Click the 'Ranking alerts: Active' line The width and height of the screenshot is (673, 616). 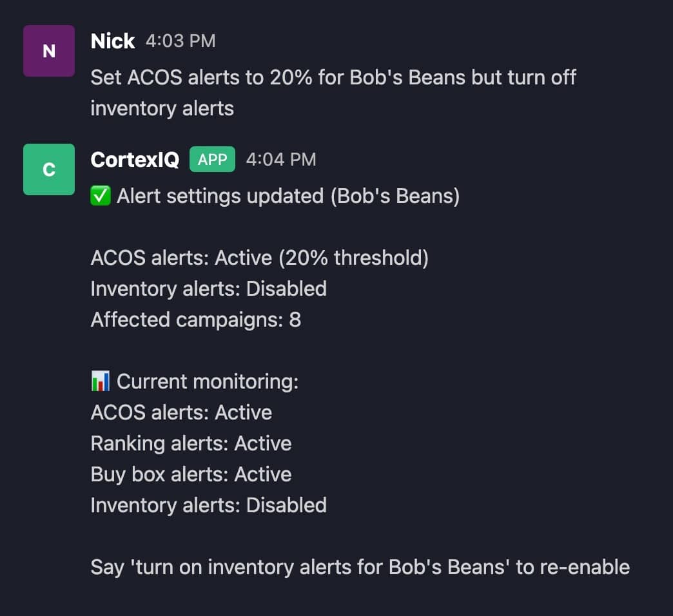[191, 443]
